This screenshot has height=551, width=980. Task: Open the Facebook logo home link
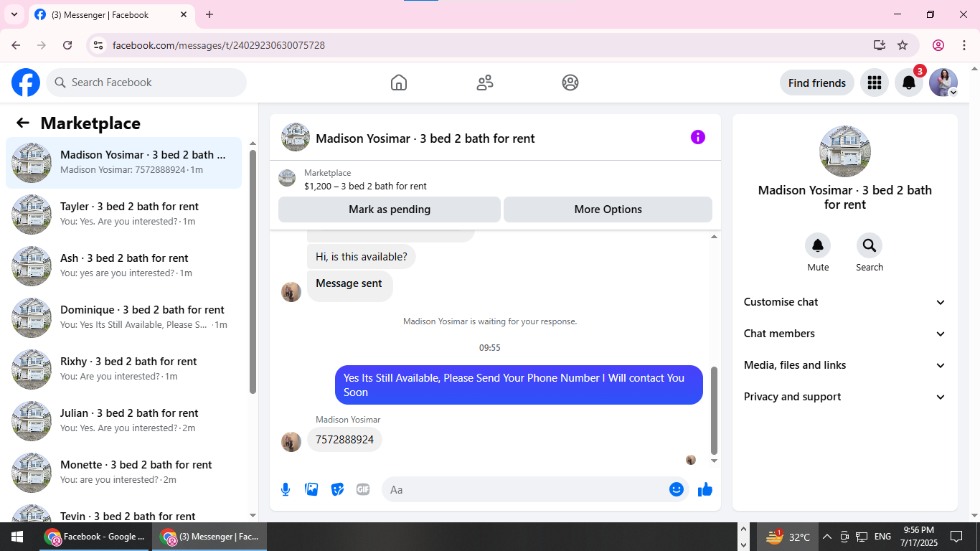tap(26, 83)
